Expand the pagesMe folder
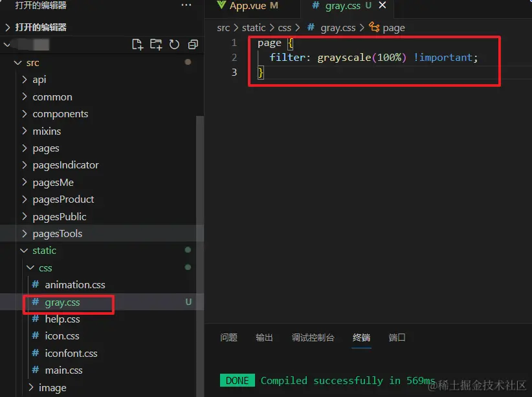 (25, 183)
